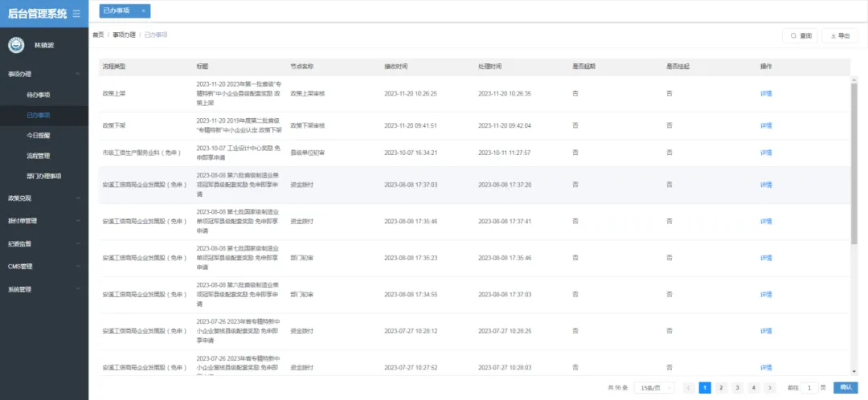Click the previous page left arrow
The width and height of the screenshot is (868, 400).
(689, 388)
